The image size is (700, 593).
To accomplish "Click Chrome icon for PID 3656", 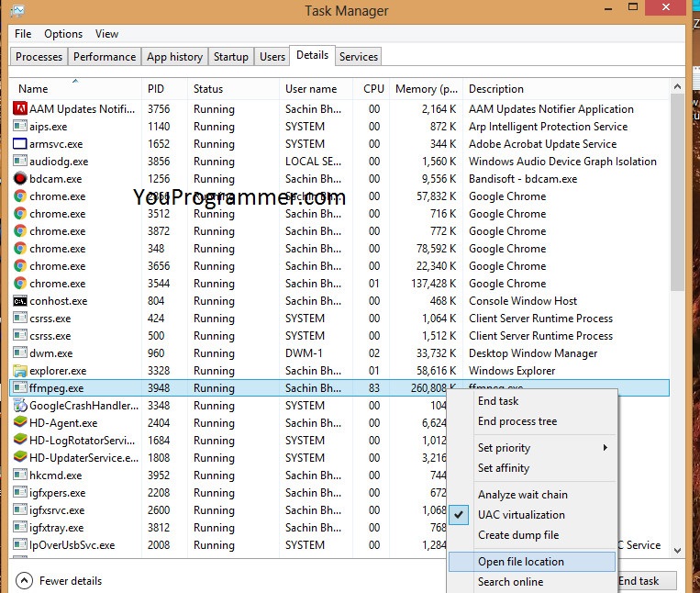I will 20,265.
